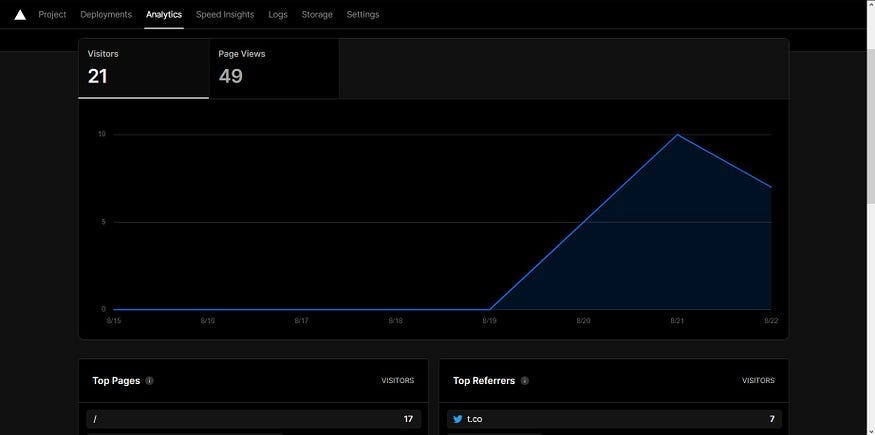Click the Top Referrers info icon

pyautogui.click(x=525, y=381)
